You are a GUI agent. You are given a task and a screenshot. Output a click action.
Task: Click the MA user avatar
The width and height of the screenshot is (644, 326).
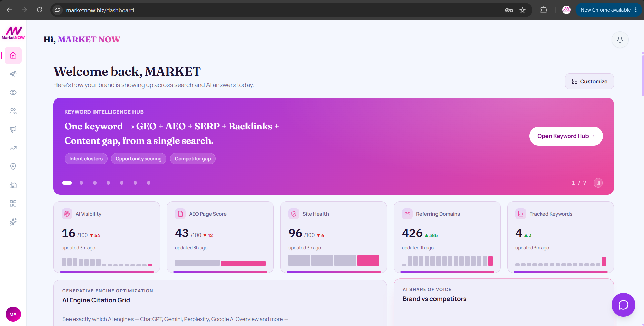tap(13, 314)
